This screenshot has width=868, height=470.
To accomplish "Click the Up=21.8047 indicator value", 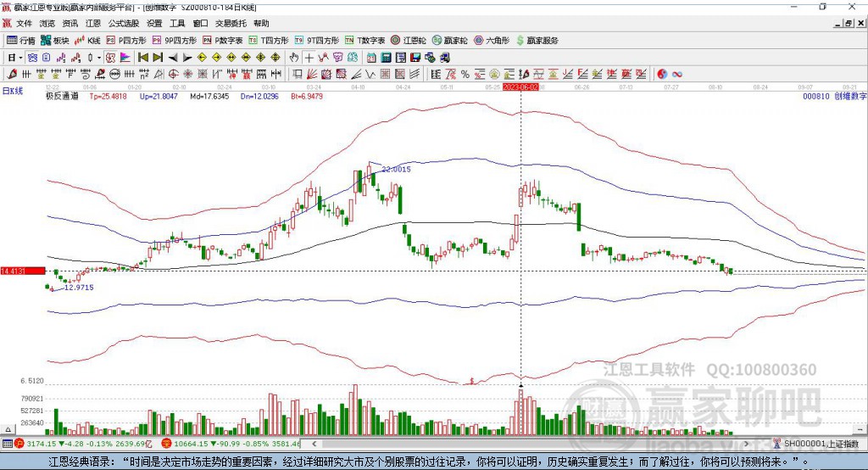I will [159, 97].
